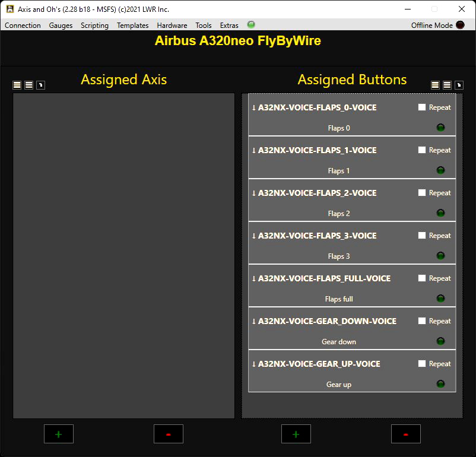Select the A32NX-VOICE-FLAPS_0-VOICE assignment
Image resolution: width=476 pixels, height=457 pixels.
352,115
